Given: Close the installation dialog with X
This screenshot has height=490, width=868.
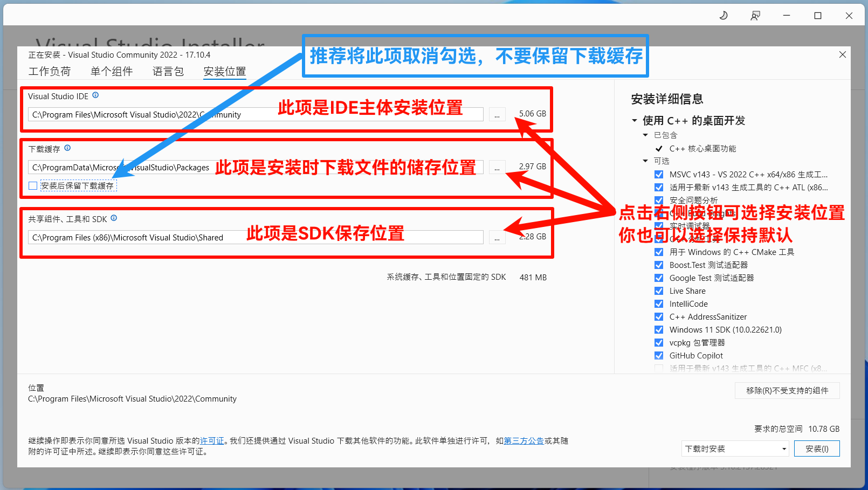Looking at the screenshot, I should 843,54.
